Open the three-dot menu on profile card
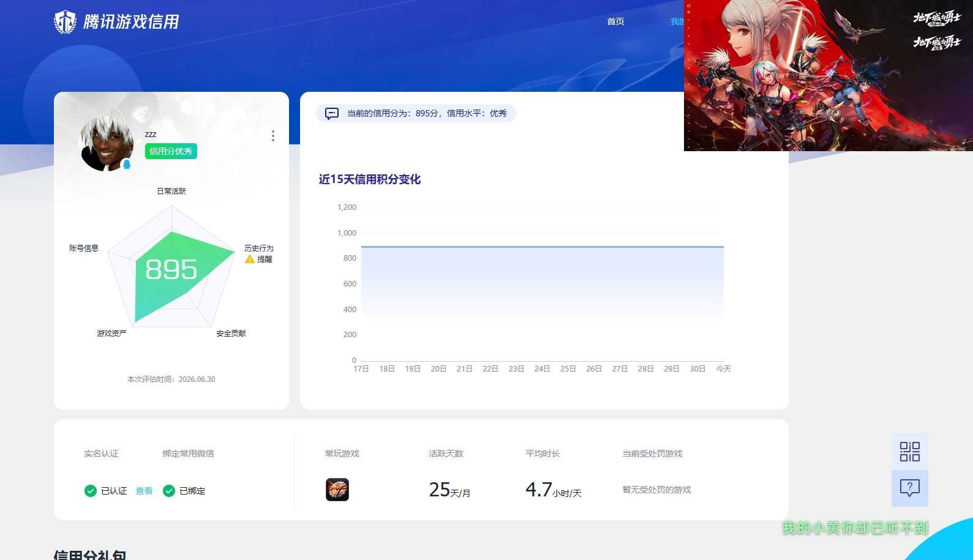 pos(272,136)
